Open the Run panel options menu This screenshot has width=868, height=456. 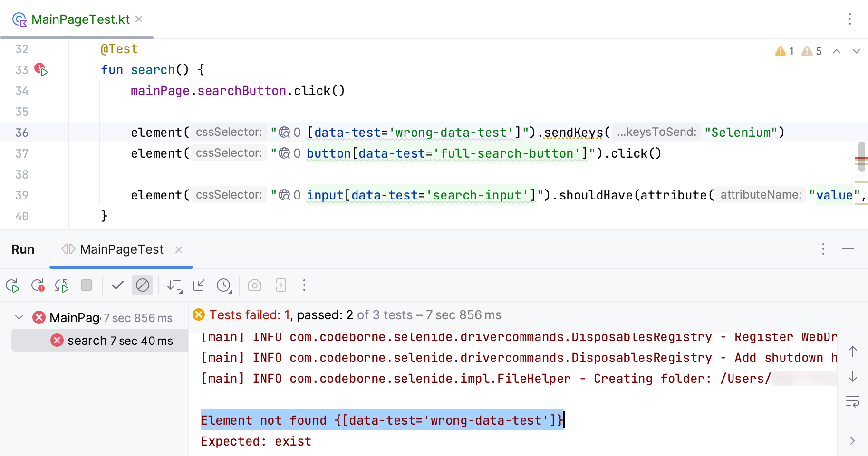point(823,249)
